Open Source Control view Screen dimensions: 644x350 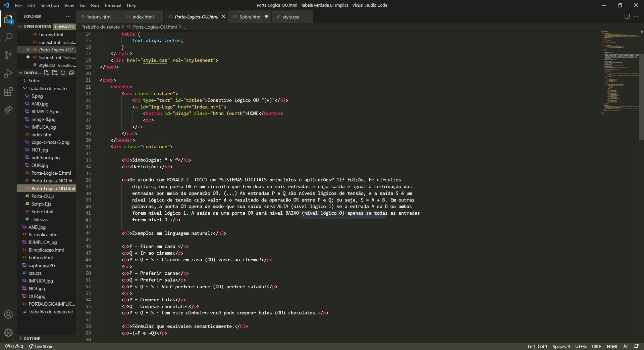point(8,55)
